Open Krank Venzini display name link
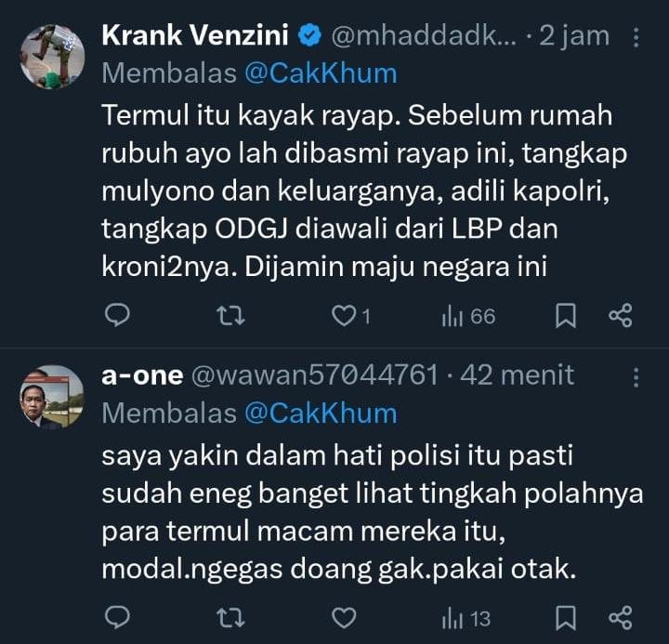The height and width of the screenshot is (644, 669). [x=196, y=36]
